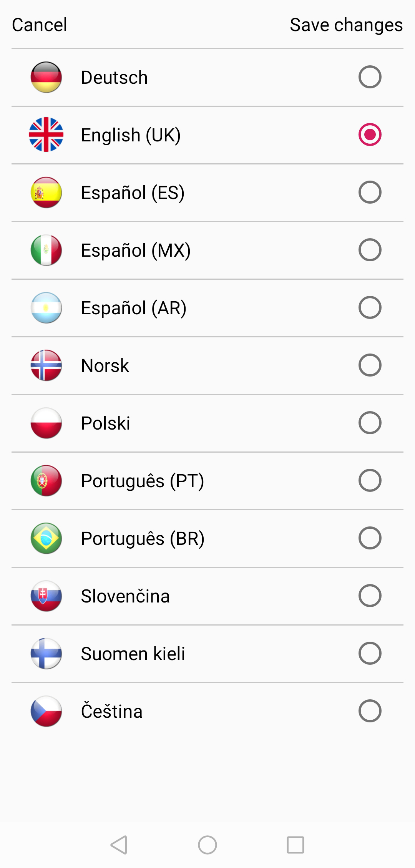Select the Português (PT) radio option
Viewport: 415px width, 868px height.
pos(370,481)
